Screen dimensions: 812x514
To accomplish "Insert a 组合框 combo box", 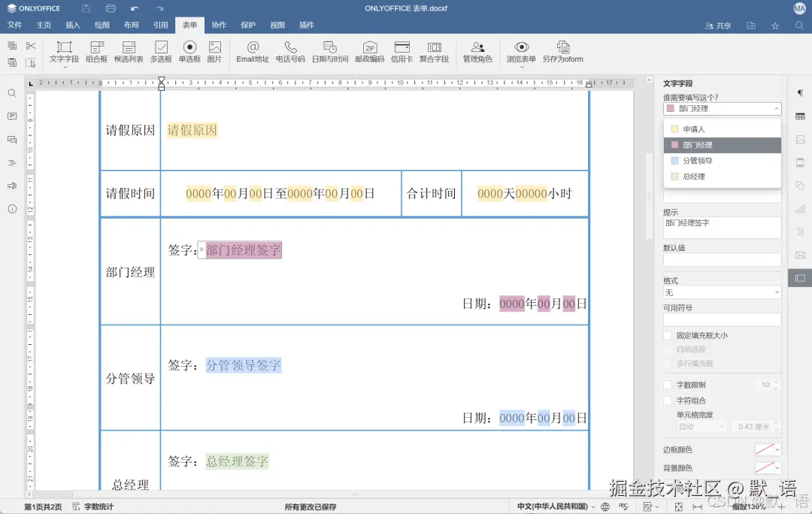I will click(x=96, y=52).
